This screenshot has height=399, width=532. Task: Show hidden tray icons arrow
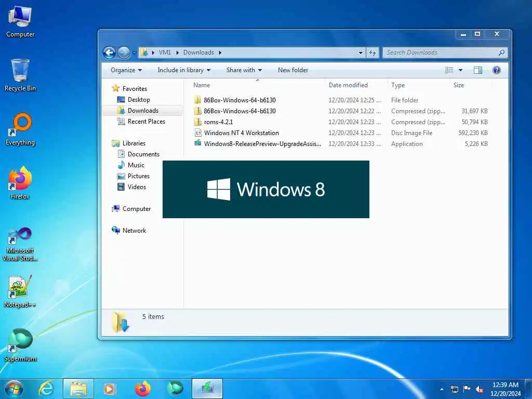pyautogui.click(x=442, y=389)
